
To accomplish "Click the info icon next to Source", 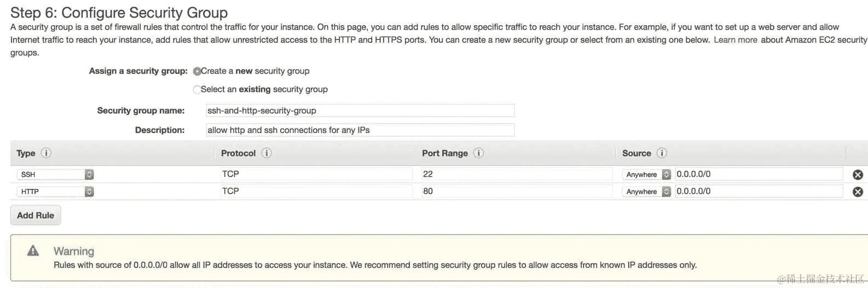I will coord(662,153).
